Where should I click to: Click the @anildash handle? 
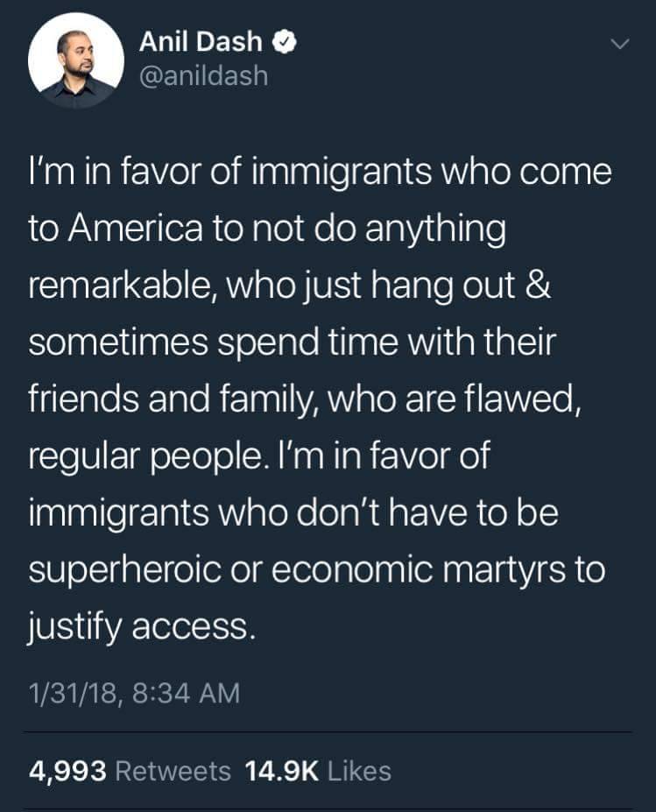(203, 76)
